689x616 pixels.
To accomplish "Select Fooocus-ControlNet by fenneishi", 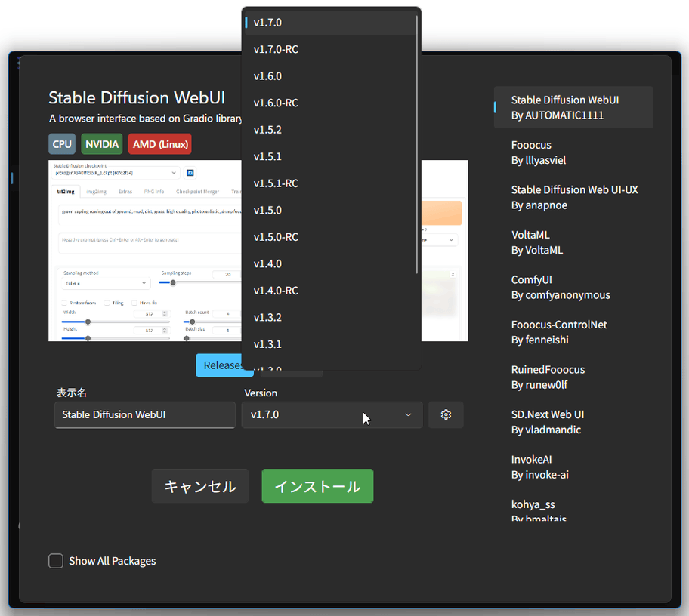I will [x=573, y=332].
